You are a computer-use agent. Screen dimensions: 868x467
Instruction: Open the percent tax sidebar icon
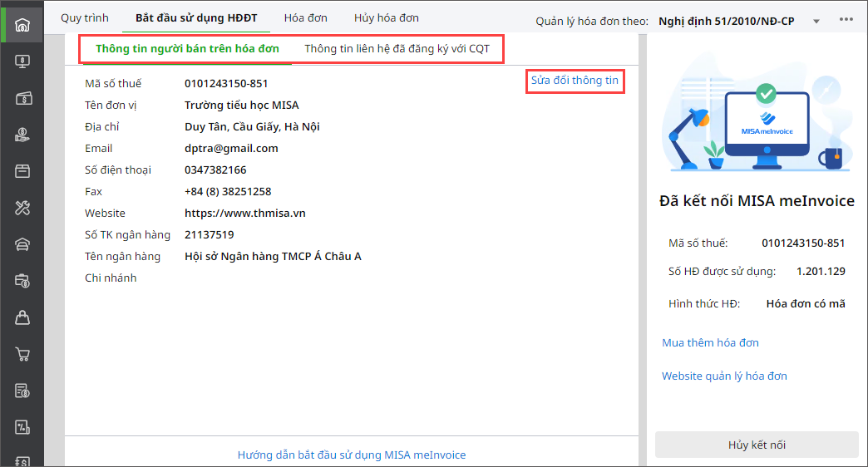(x=22, y=427)
